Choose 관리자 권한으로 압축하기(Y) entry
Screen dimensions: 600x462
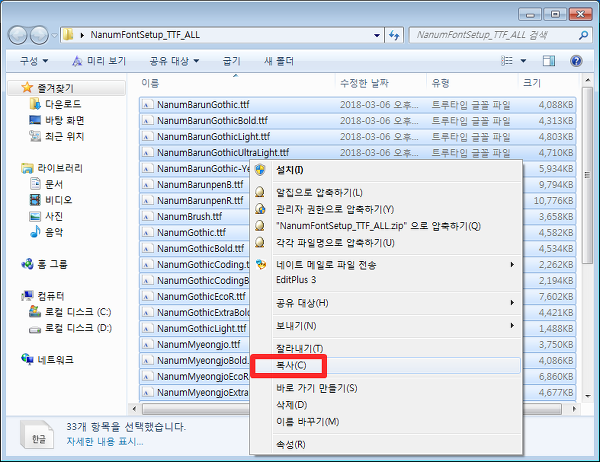point(386,209)
